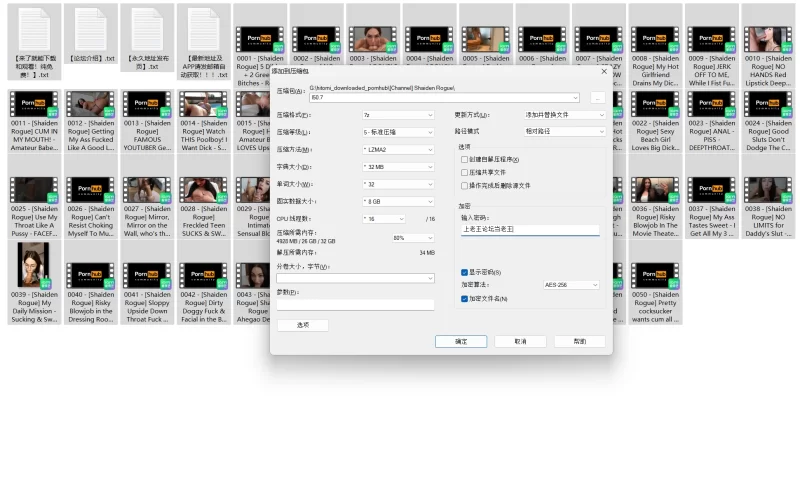Select video file 0025 in the folder

34,190
